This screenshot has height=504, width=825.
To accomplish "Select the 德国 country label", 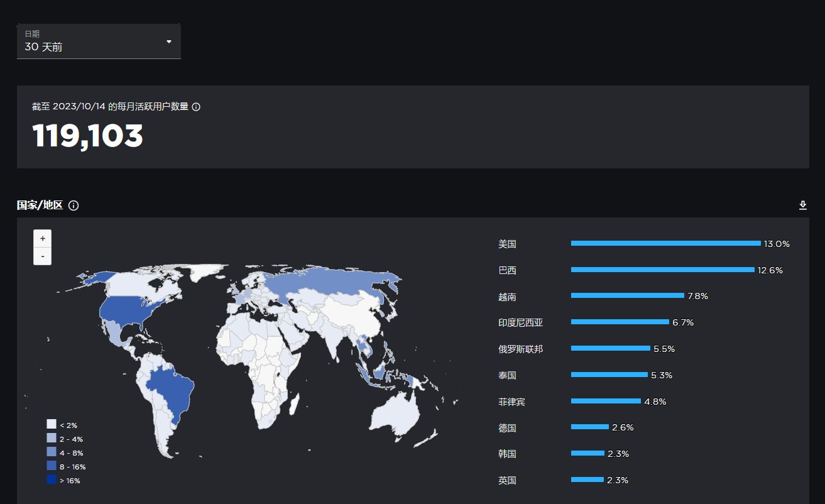I will 507,428.
